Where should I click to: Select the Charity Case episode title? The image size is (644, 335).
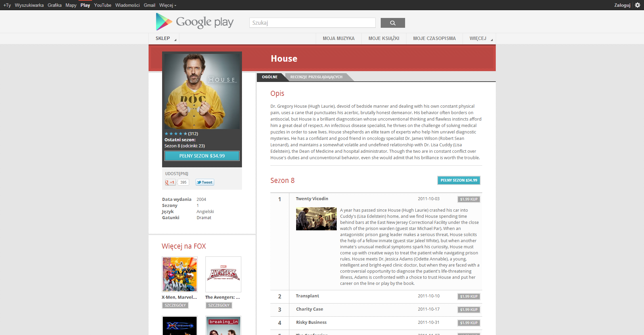[x=310, y=309]
